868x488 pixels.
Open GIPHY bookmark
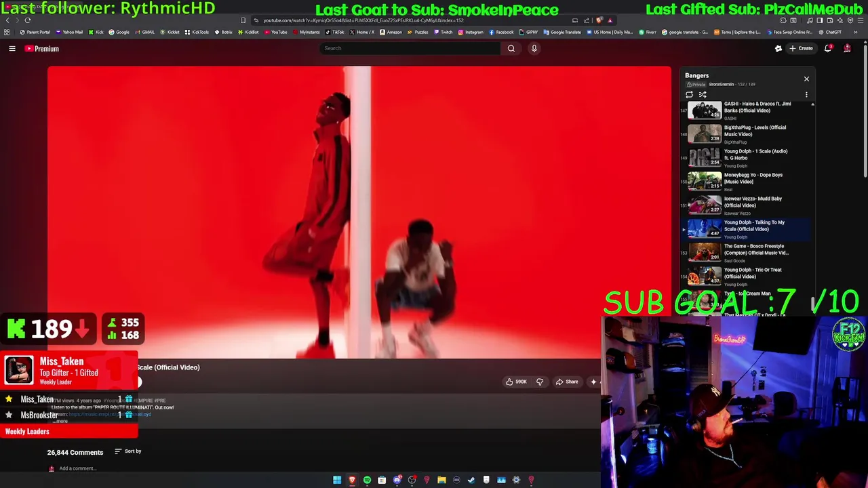(528, 32)
